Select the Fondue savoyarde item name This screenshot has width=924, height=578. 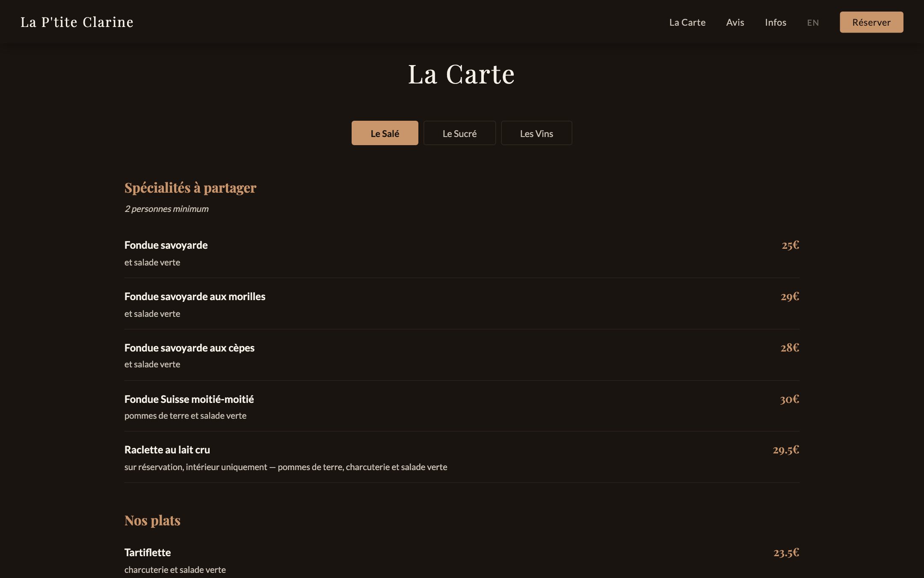[166, 245]
